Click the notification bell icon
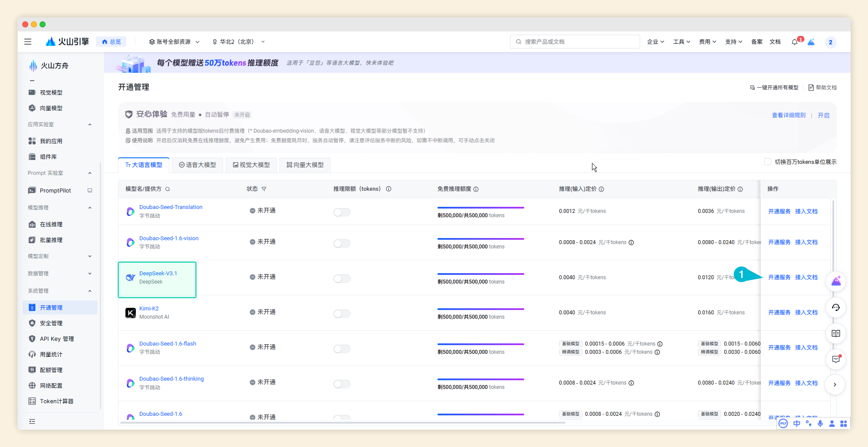868x447 pixels. tap(794, 42)
